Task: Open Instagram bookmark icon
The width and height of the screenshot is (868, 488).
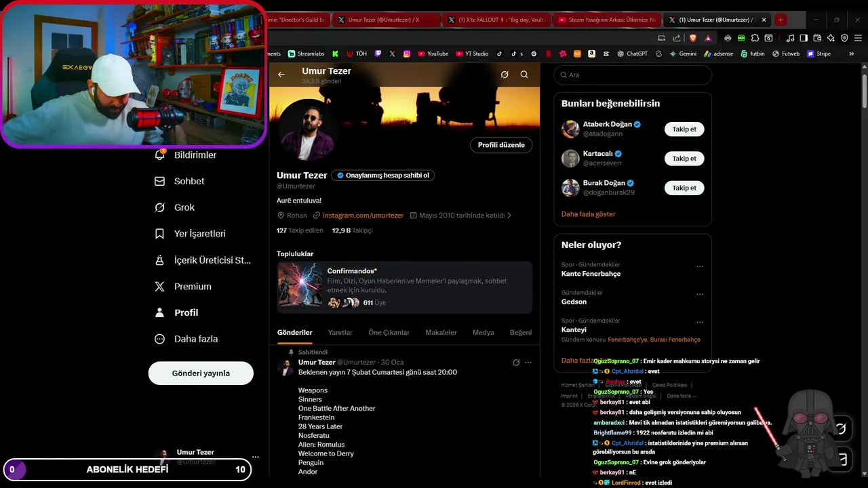Action: coord(407,54)
